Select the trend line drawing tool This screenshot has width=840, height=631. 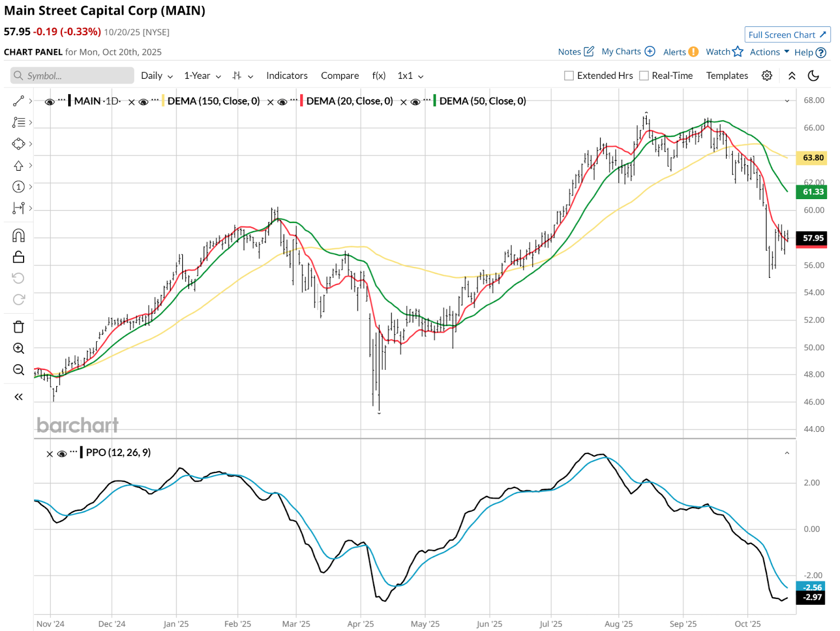(x=18, y=101)
